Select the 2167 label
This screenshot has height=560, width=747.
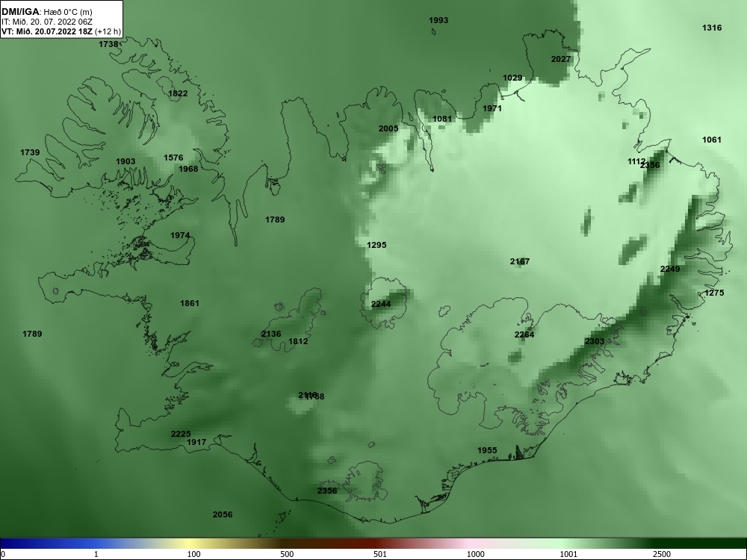(x=520, y=261)
